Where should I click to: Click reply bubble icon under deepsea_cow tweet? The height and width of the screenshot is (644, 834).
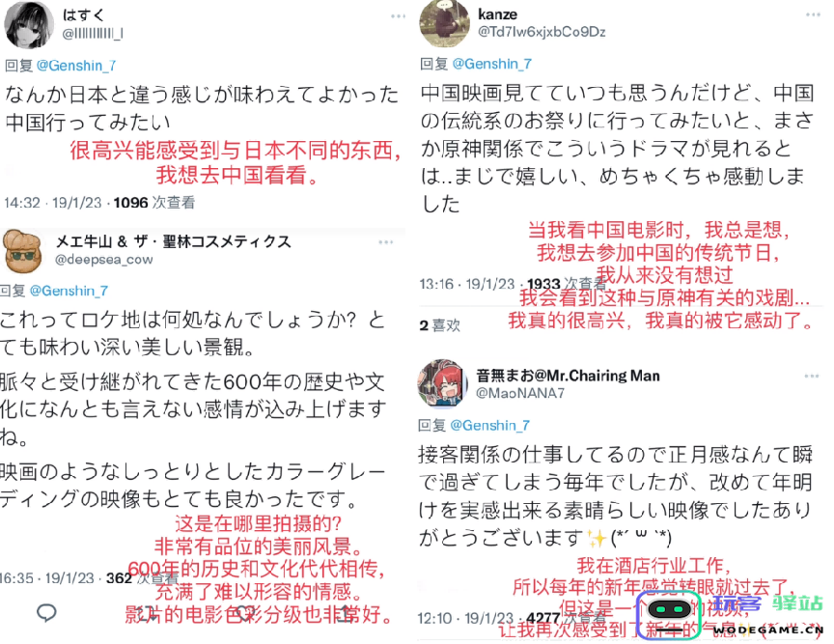pos(46,612)
